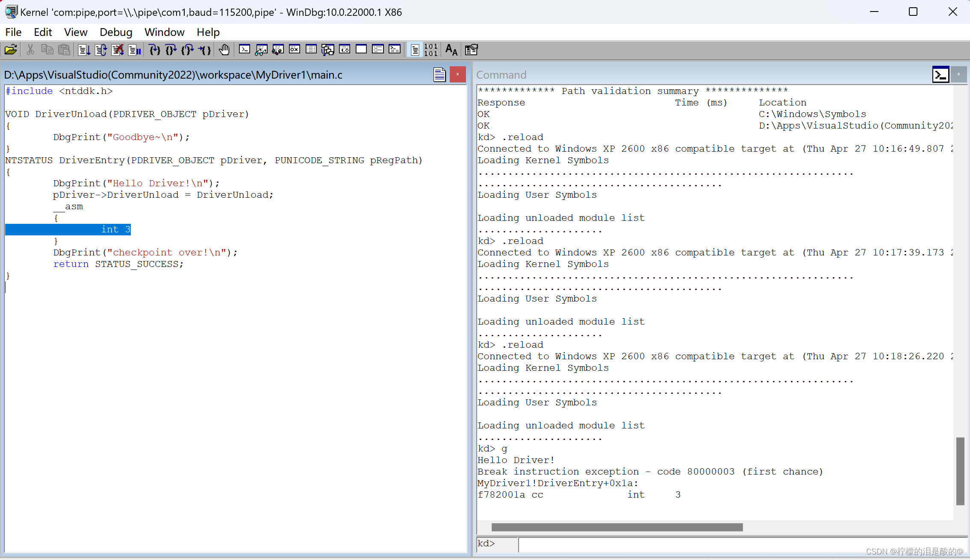Screen dimensions: 970x560
Task: Open the Watch window icon
Action: pos(261,50)
